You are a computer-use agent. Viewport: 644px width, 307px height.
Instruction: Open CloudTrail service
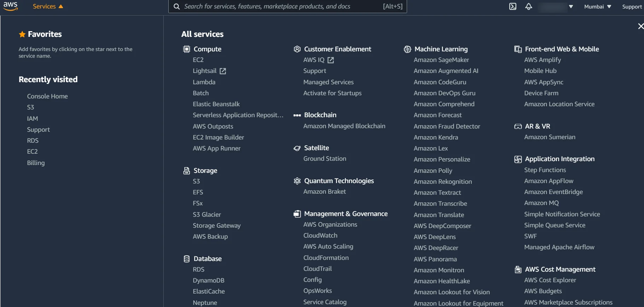tap(318, 269)
